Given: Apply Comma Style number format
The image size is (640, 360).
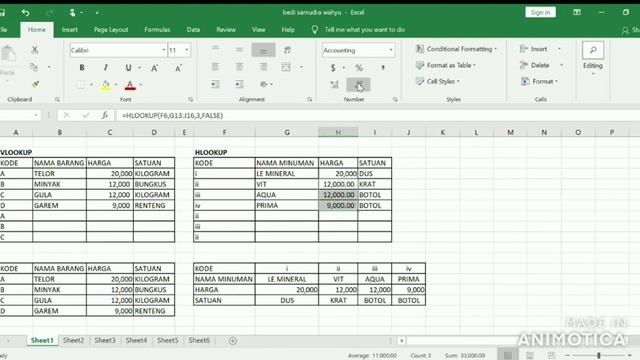Looking at the screenshot, I should click(x=383, y=68).
